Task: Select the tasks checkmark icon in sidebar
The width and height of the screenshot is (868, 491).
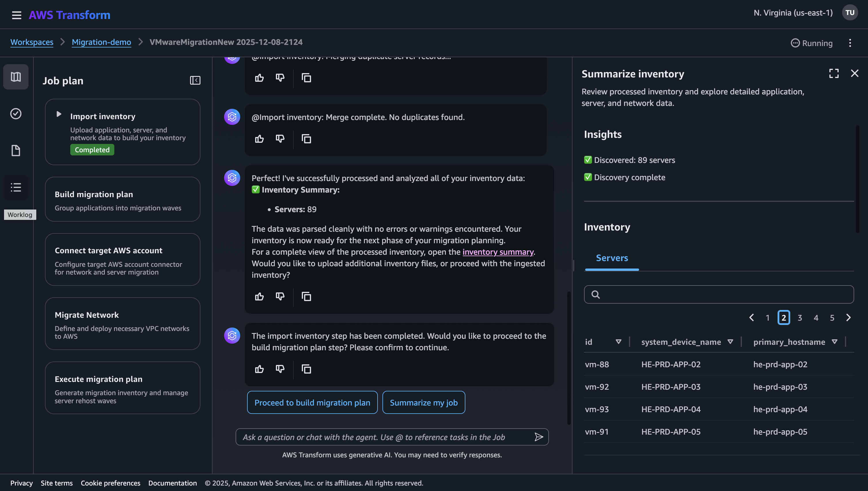Action: 16,114
